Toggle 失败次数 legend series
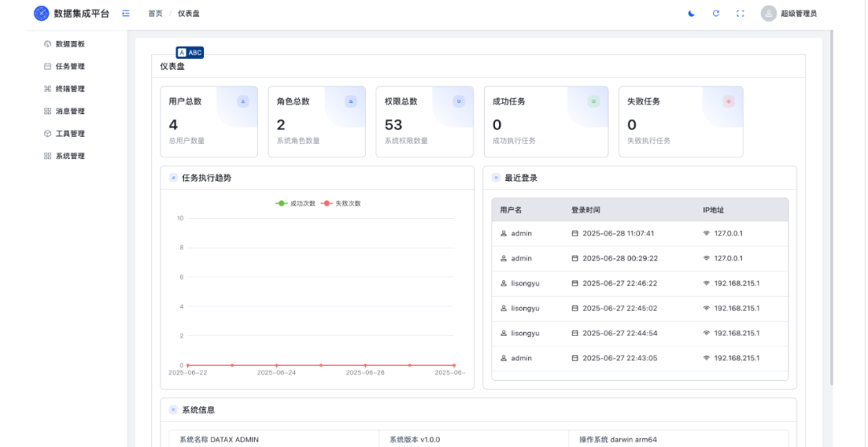The width and height of the screenshot is (868, 447). (x=341, y=203)
